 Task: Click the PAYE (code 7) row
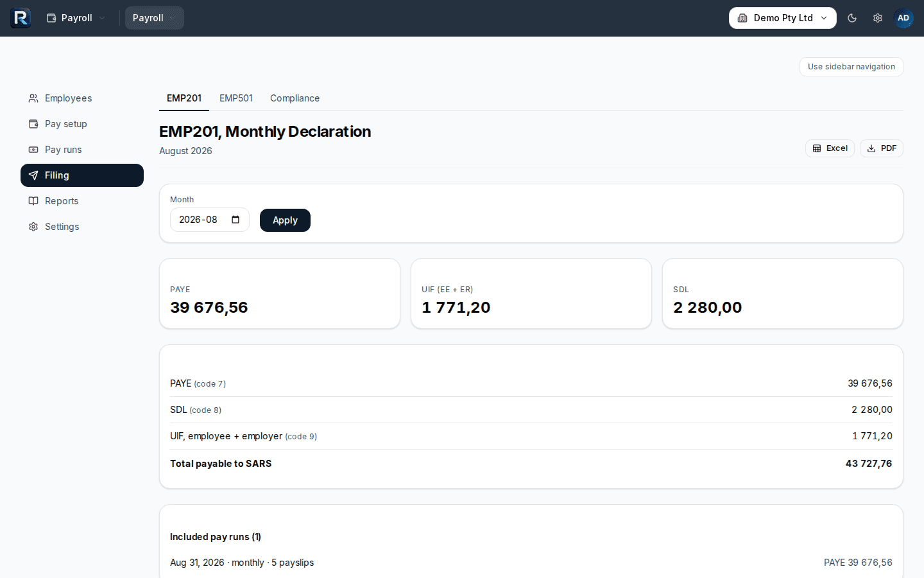(x=531, y=383)
